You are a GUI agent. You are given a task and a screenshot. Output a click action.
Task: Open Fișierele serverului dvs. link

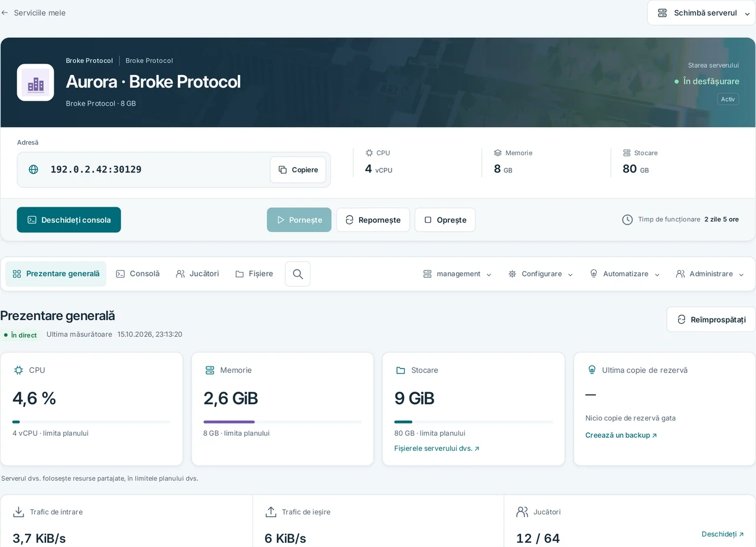[x=437, y=448]
